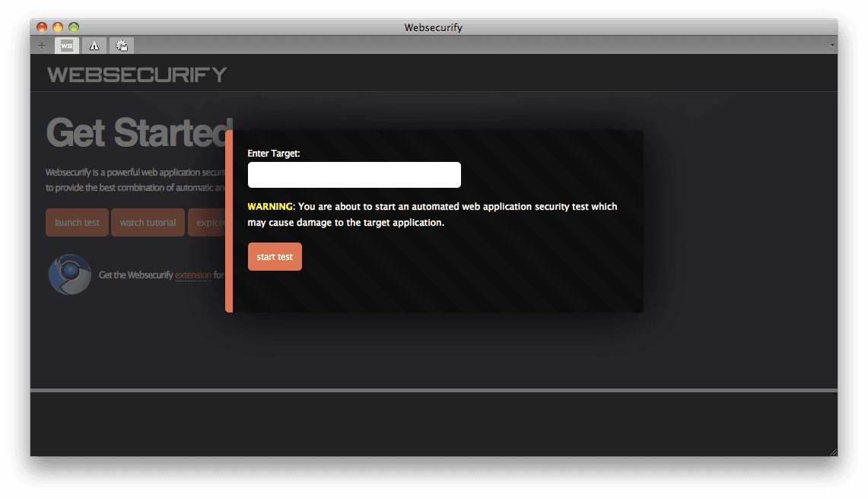Screen dimensions: 868x498
Task: Follow the Websecurify extension link
Action: tap(193, 275)
